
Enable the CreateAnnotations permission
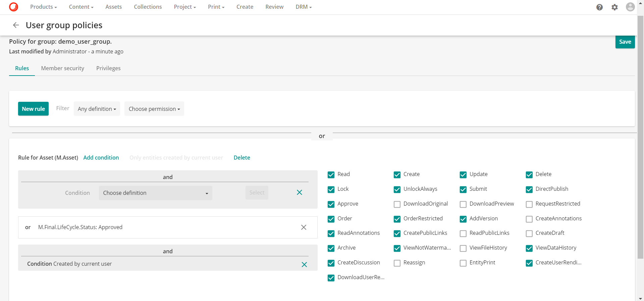pyautogui.click(x=529, y=219)
